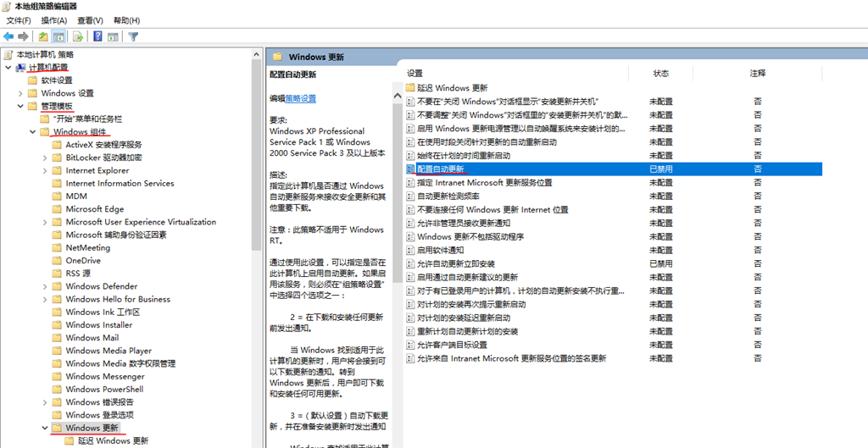
Task: Click policy icon of 启用软件通知 row
Action: click(x=410, y=250)
